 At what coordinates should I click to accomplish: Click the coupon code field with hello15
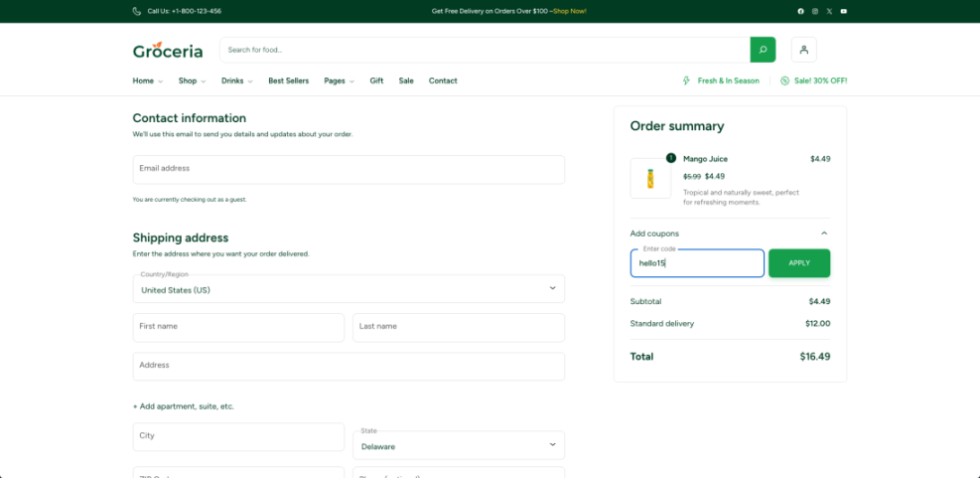[x=697, y=263]
